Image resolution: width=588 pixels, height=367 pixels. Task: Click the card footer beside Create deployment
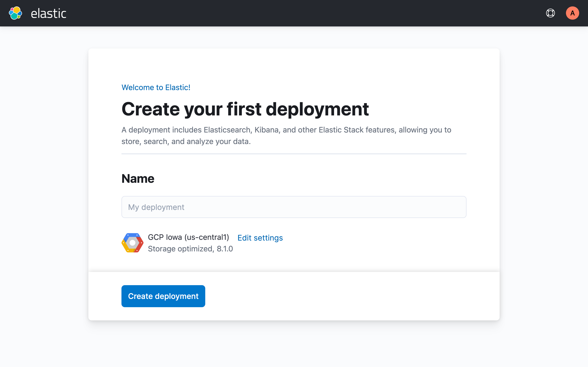coord(340,296)
